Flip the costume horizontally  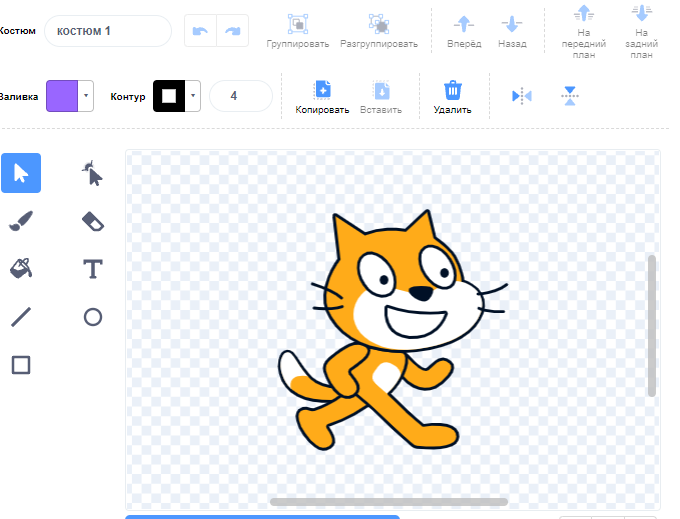pyautogui.click(x=522, y=96)
